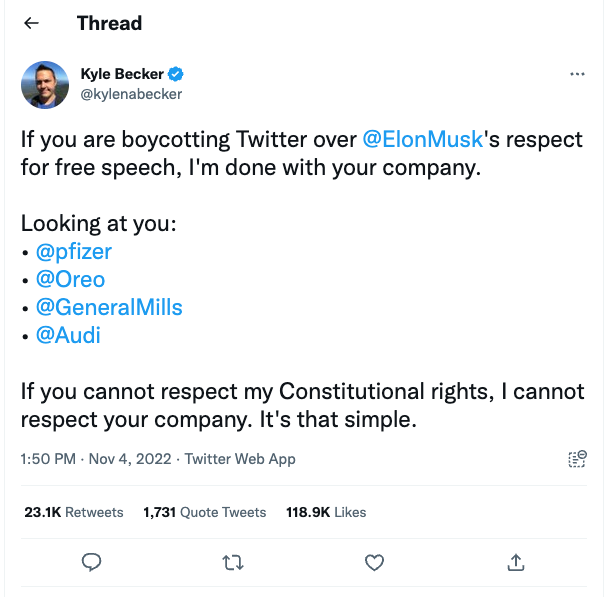Image resolution: width=607 pixels, height=597 pixels.
Task: Click the retweet arrows icon
Action: [232, 562]
